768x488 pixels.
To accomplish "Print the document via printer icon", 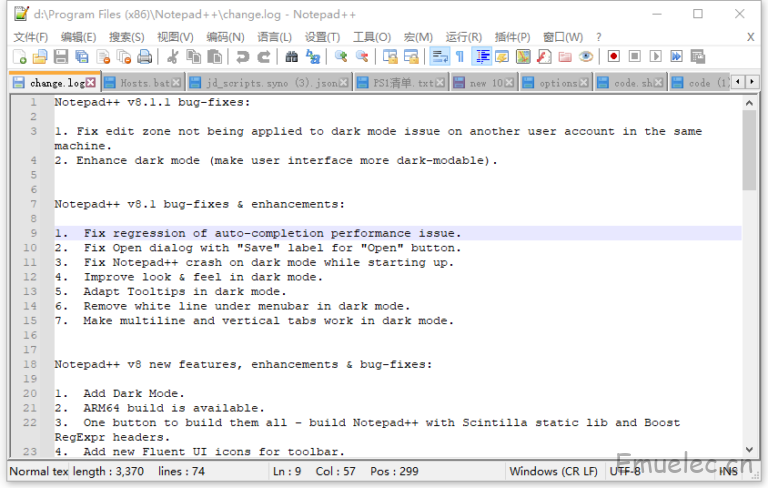I will pos(144,57).
